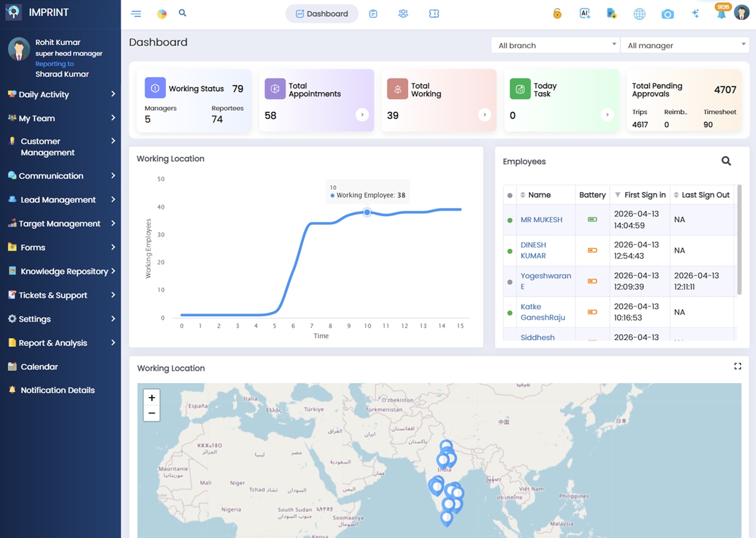Open DINESH KUMAR employee link
756x538 pixels.
pyautogui.click(x=533, y=250)
